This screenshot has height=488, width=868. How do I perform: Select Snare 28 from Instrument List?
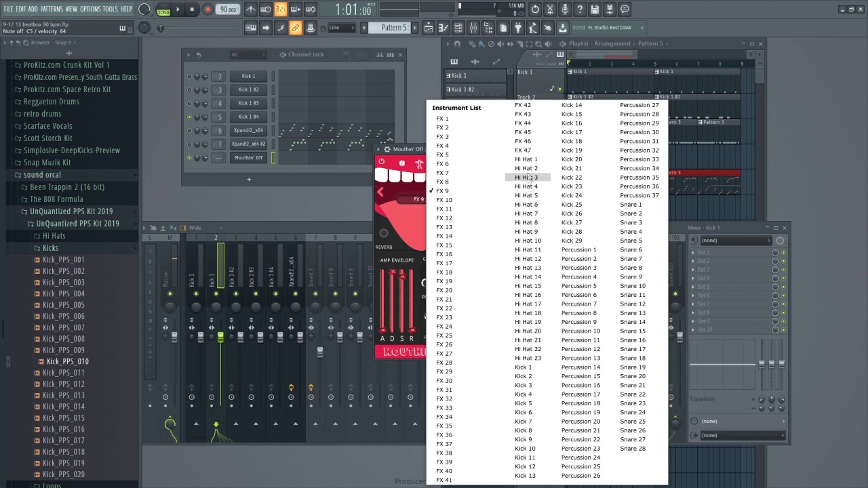pos(633,449)
